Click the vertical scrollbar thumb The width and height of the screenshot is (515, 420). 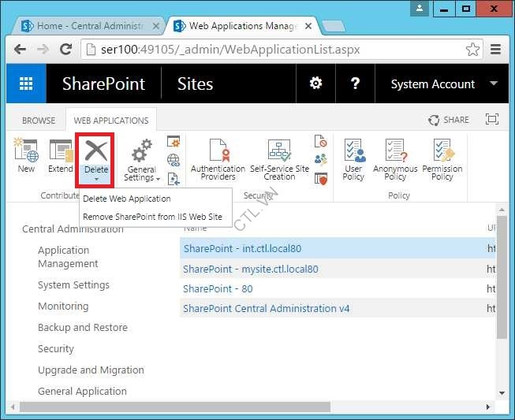502,277
